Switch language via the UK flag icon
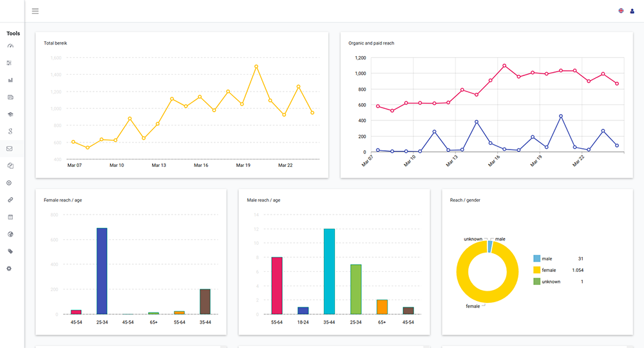Image resolution: width=644 pixels, height=348 pixels. coord(621,11)
